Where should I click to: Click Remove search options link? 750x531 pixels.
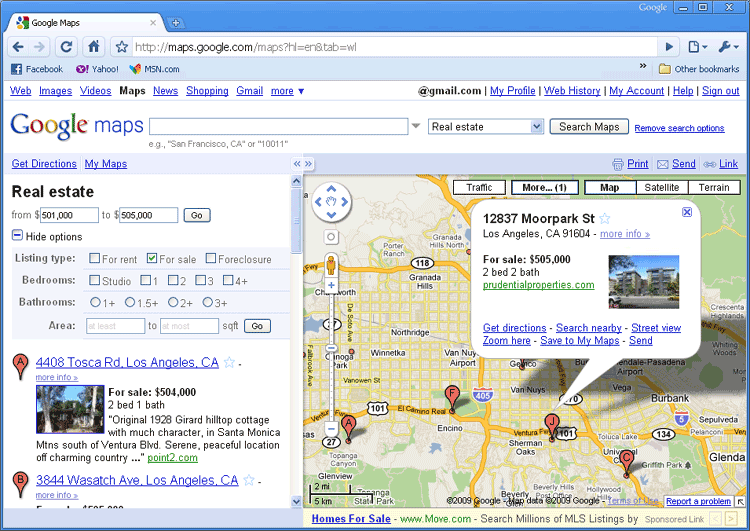click(679, 128)
